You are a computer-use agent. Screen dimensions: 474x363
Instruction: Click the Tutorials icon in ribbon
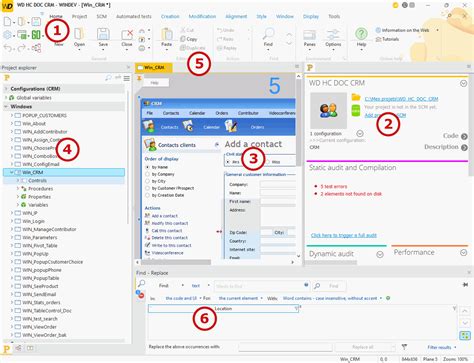(x=378, y=39)
